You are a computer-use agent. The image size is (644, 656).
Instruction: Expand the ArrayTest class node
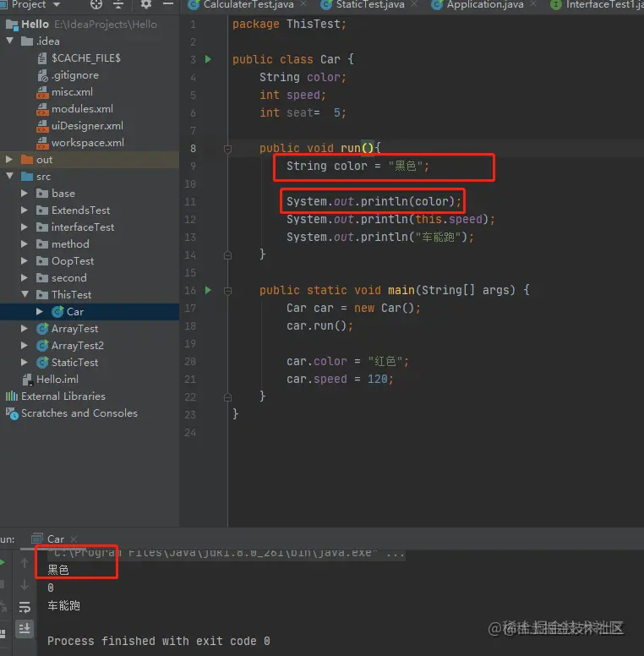(25, 328)
